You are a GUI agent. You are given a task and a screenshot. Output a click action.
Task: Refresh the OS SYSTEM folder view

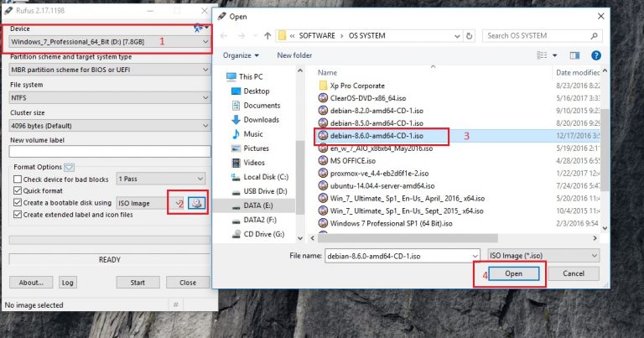tap(469, 36)
